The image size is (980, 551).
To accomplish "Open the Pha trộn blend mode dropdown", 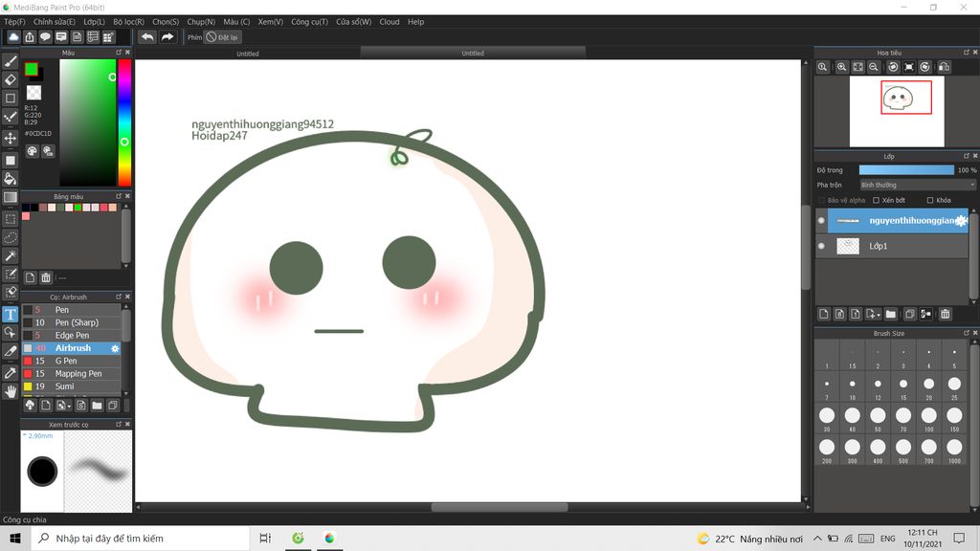I will [x=917, y=185].
